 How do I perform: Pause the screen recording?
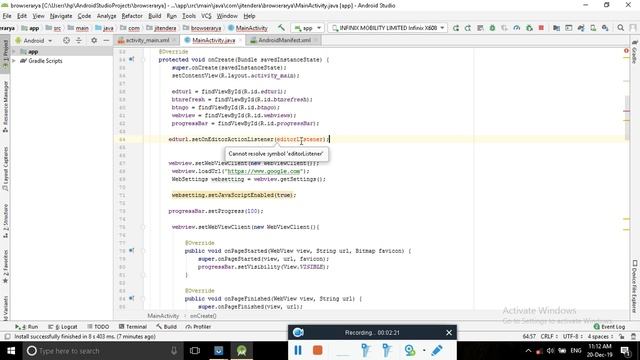pos(298,350)
